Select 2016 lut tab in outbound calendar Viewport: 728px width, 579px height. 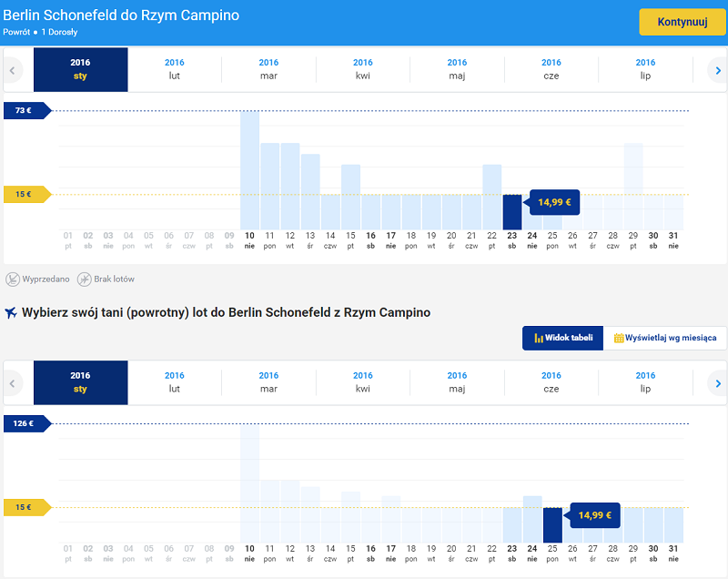[175, 69]
